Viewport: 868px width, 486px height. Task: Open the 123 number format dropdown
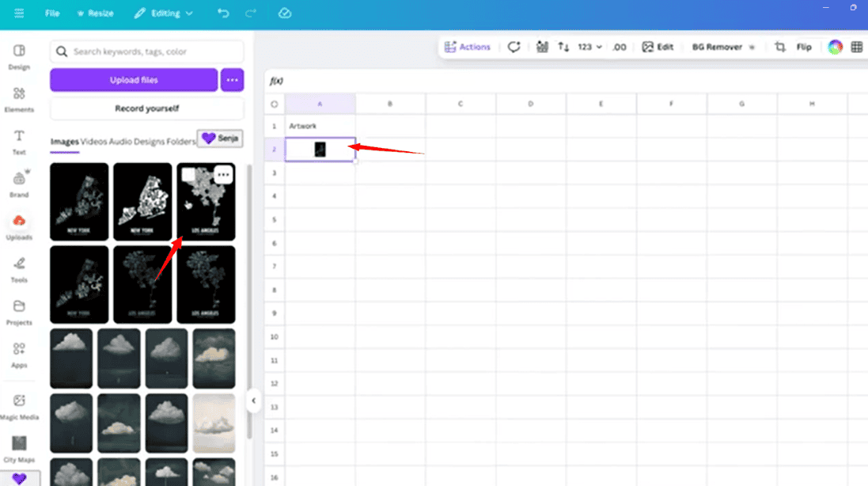589,47
